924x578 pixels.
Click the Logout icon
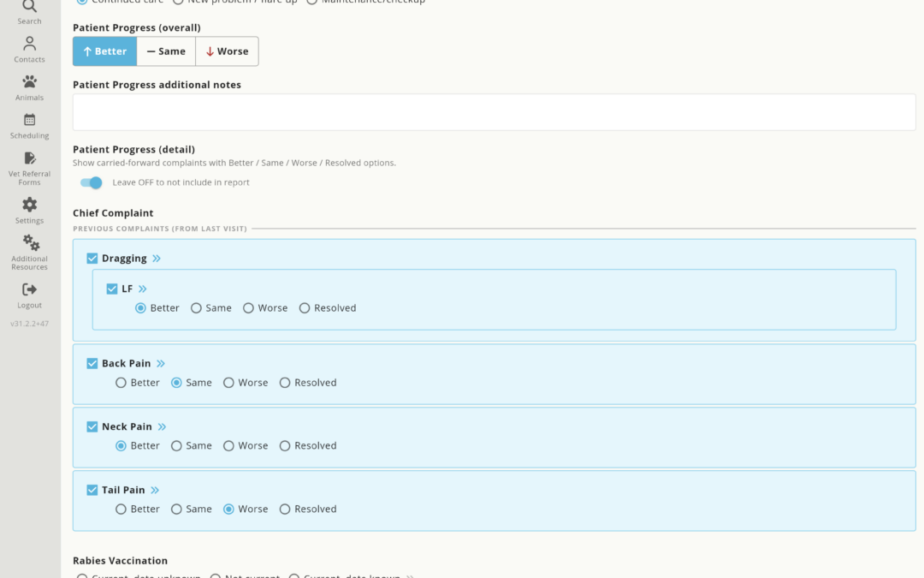[29, 289]
